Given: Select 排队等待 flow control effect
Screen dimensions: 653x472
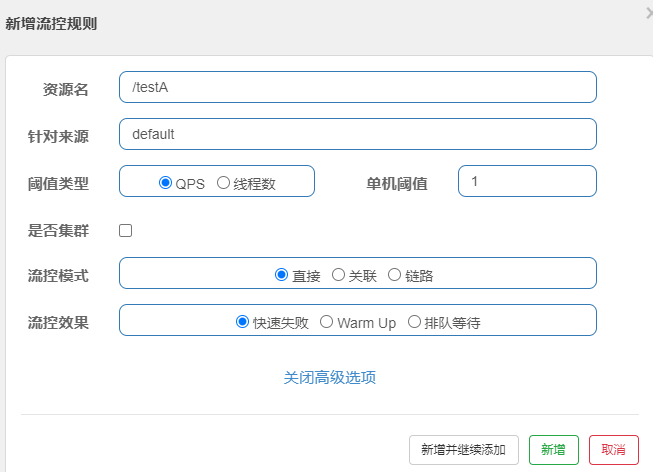Looking at the screenshot, I should 414,322.
